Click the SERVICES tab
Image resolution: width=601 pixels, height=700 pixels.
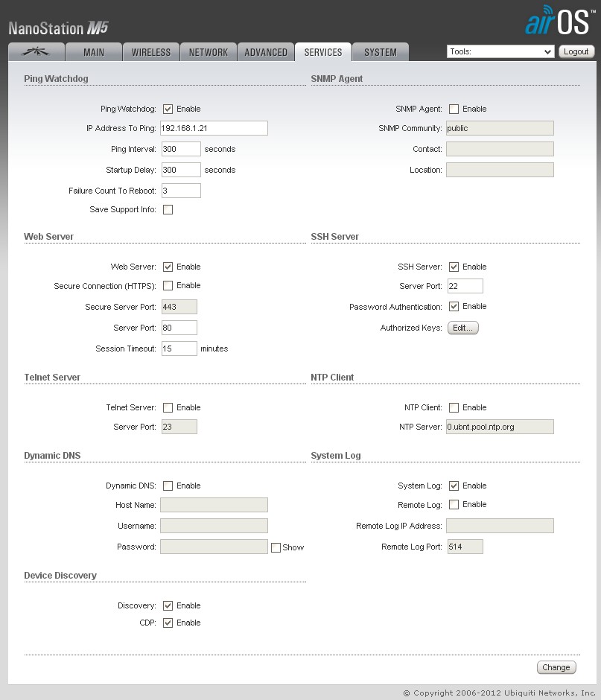pyautogui.click(x=323, y=52)
